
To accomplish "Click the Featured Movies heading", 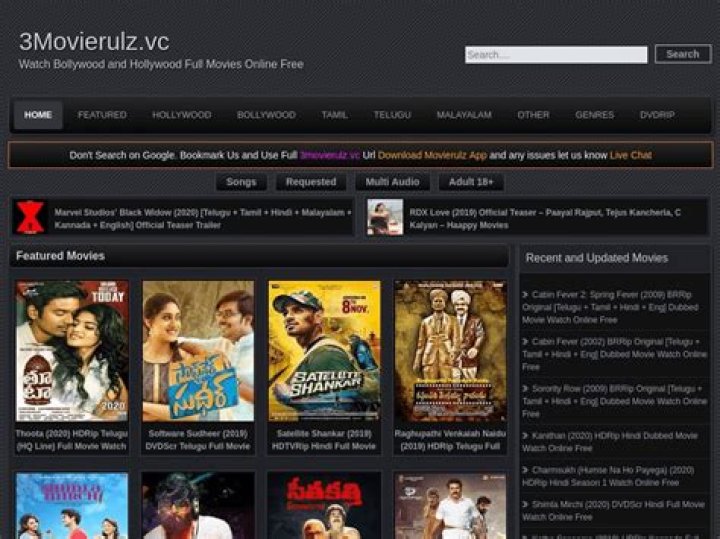I will (60, 256).
